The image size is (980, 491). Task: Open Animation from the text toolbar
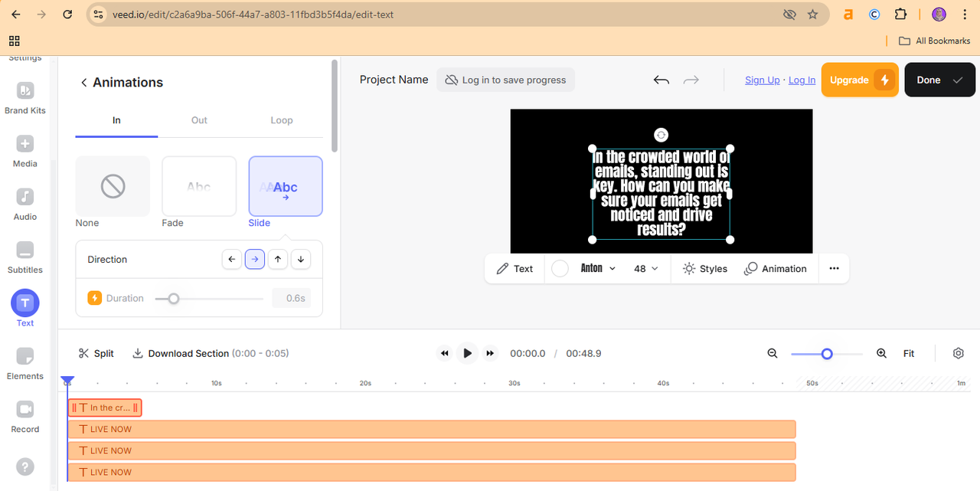click(x=776, y=269)
